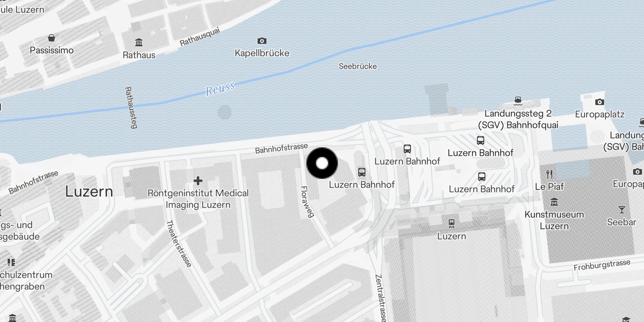Click the Landungssteg 2 ferry icon

(518, 101)
